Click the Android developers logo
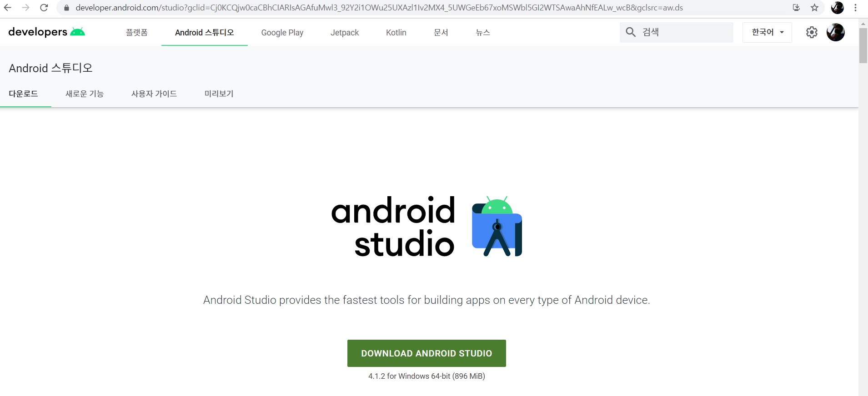868x396 pixels. pos(46,32)
